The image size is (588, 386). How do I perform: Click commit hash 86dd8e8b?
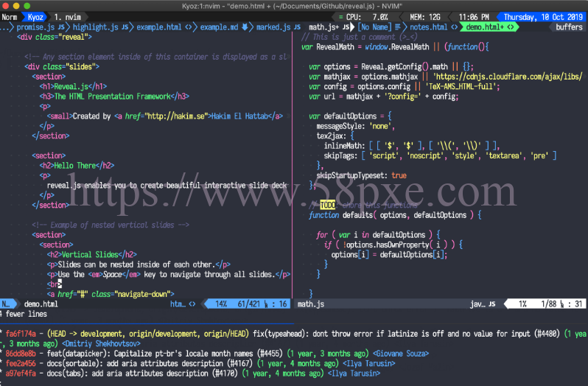click(21, 354)
